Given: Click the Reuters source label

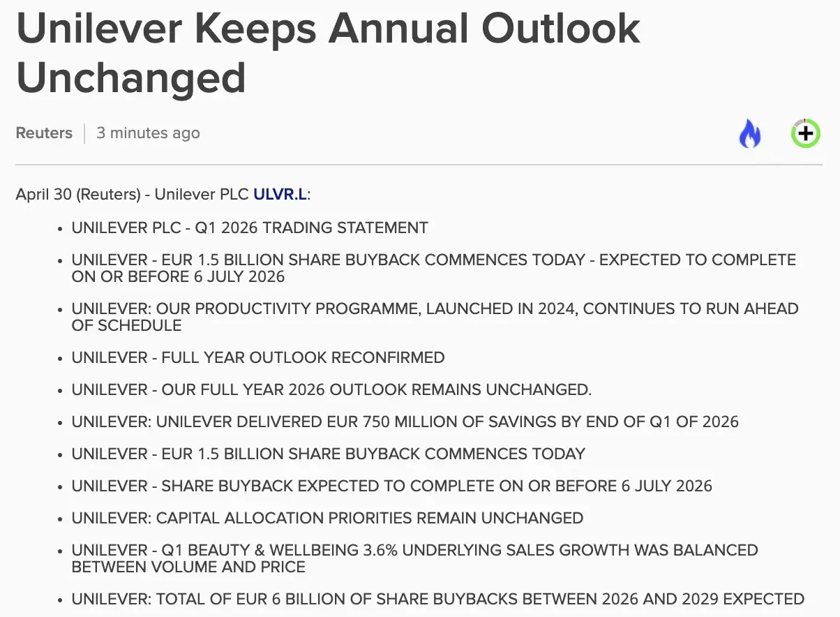Looking at the screenshot, I should point(44,133).
